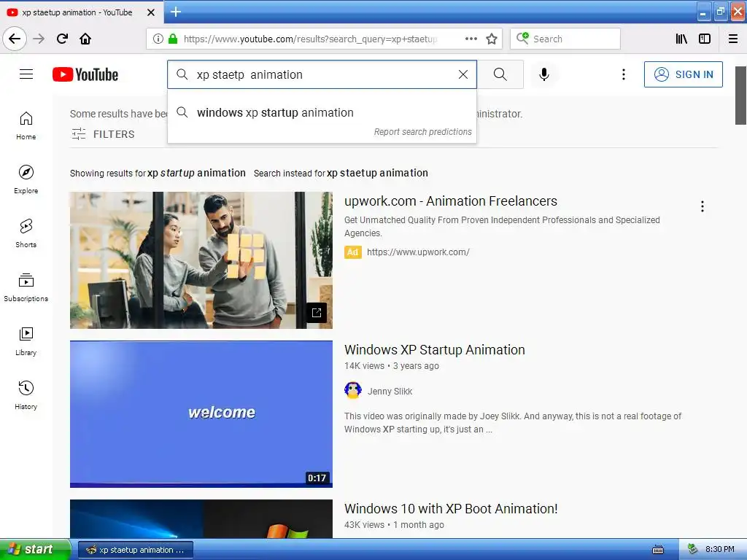Open Explore in the YouTube sidebar
This screenshot has height=560, width=747.
pos(26,179)
